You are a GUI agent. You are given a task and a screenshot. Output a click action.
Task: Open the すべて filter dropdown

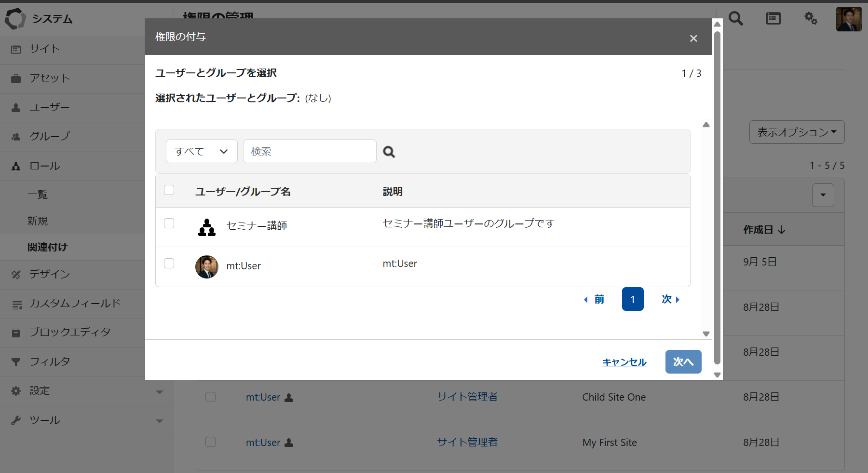[202, 152]
